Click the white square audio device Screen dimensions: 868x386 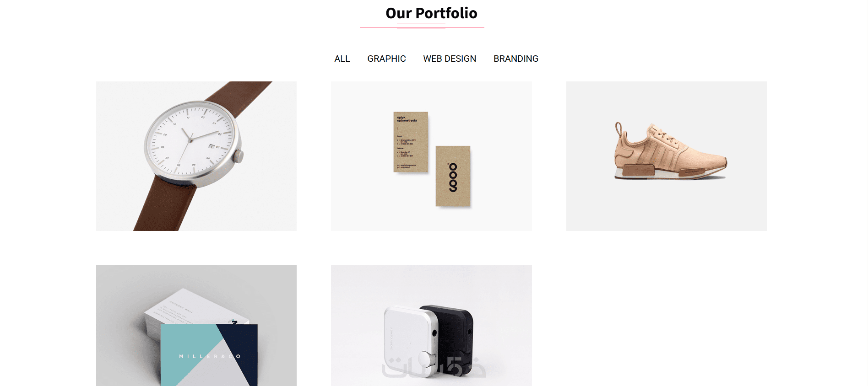(x=410, y=341)
